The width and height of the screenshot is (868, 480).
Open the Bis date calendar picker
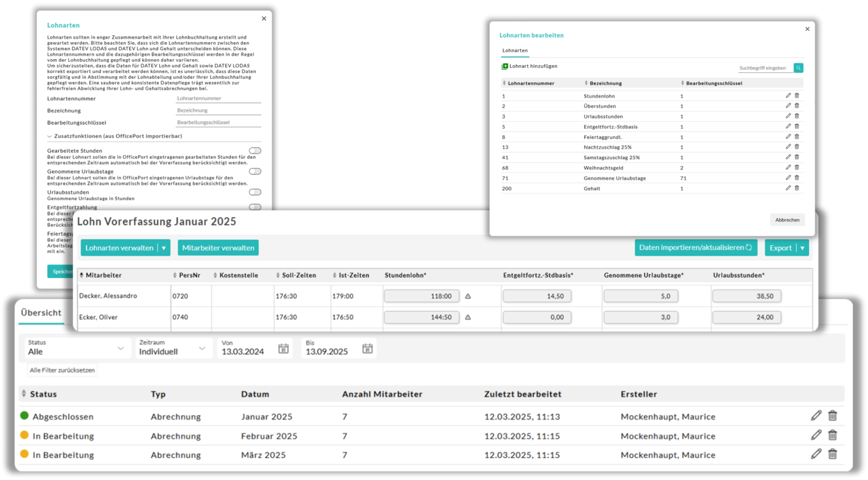(367, 349)
